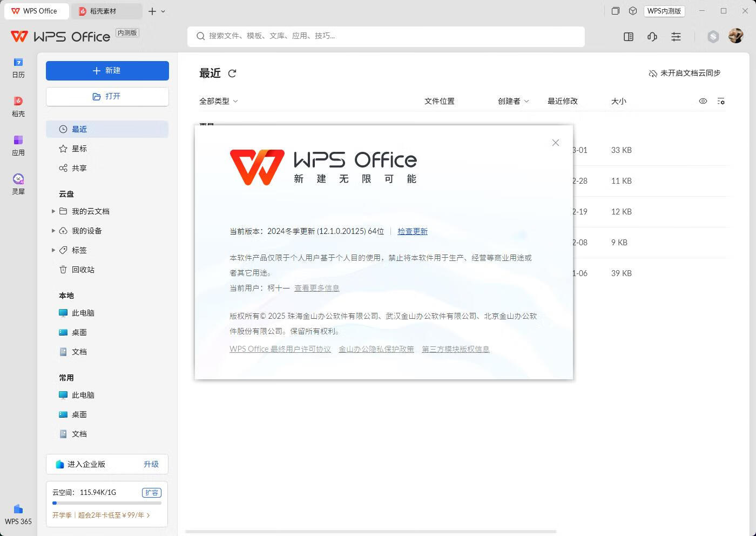Open the 创建者 filter dropdown
The height and width of the screenshot is (536, 756).
pos(514,101)
